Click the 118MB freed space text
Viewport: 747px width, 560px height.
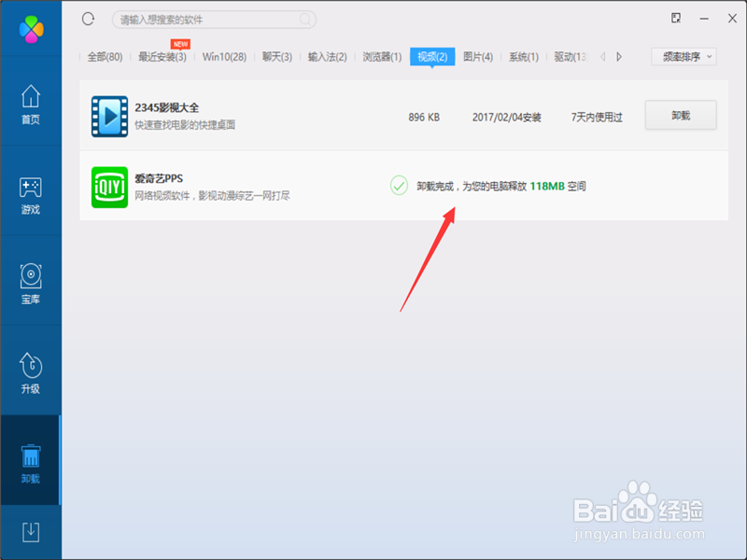point(547,186)
